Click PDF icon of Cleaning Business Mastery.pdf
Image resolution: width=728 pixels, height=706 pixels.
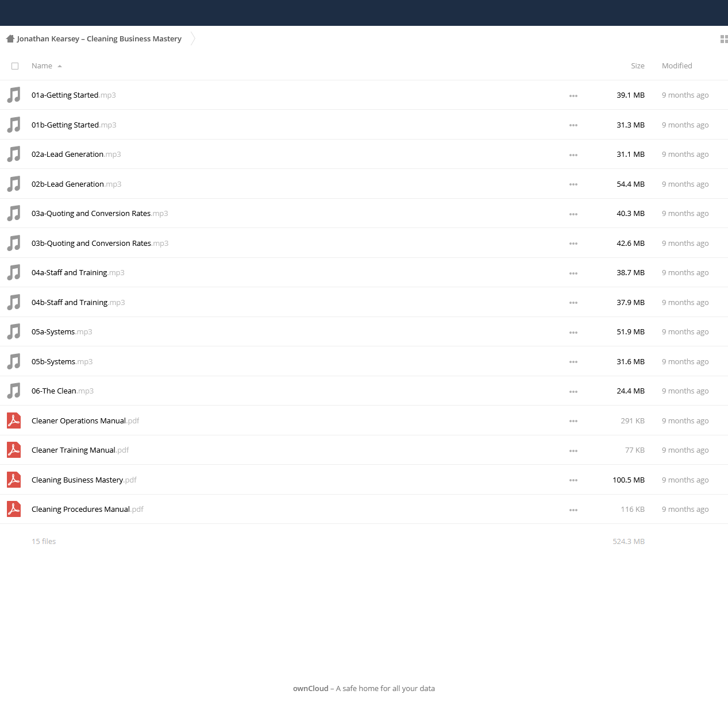point(14,480)
